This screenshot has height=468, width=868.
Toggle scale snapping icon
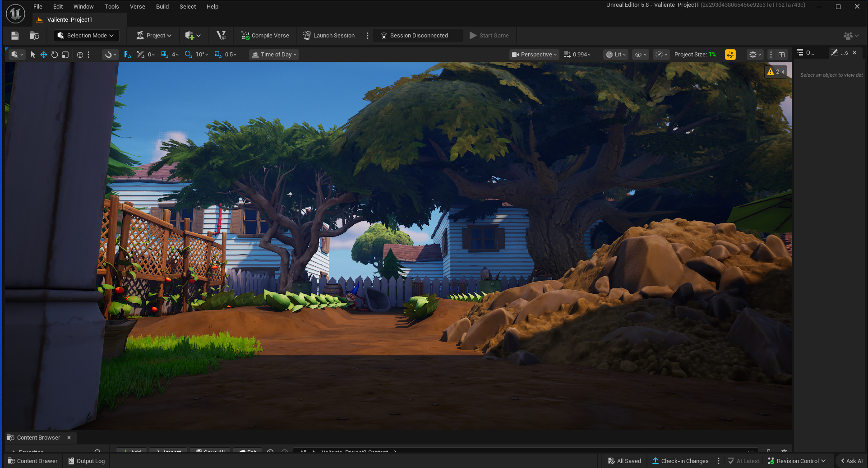(x=218, y=55)
